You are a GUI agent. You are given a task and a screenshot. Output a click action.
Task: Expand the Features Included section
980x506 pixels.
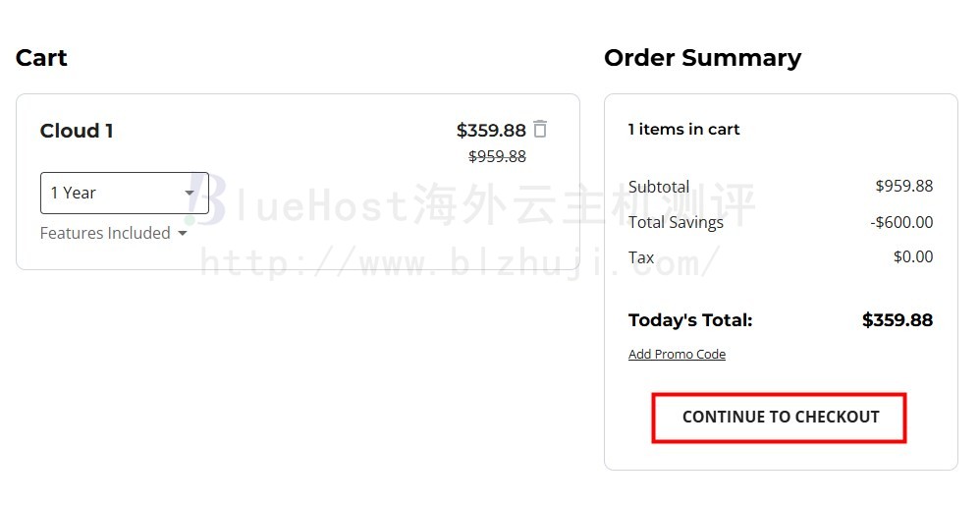click(x=113, y=233)
